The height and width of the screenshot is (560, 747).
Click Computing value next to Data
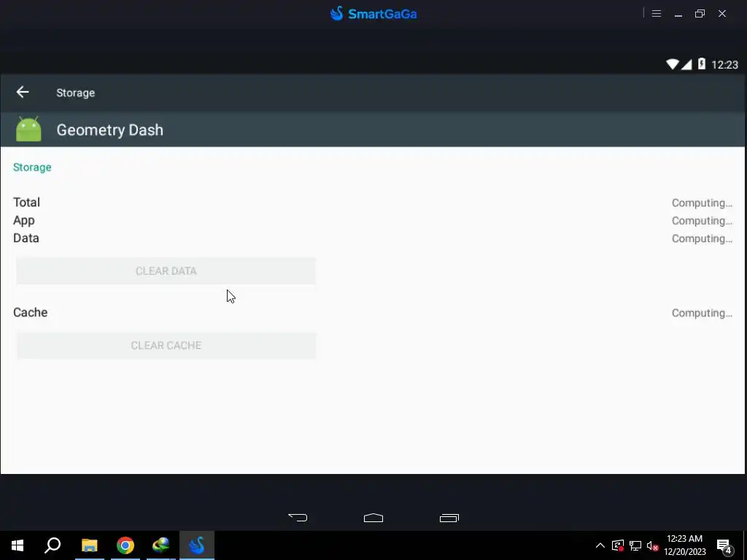(x=702, y=238)
